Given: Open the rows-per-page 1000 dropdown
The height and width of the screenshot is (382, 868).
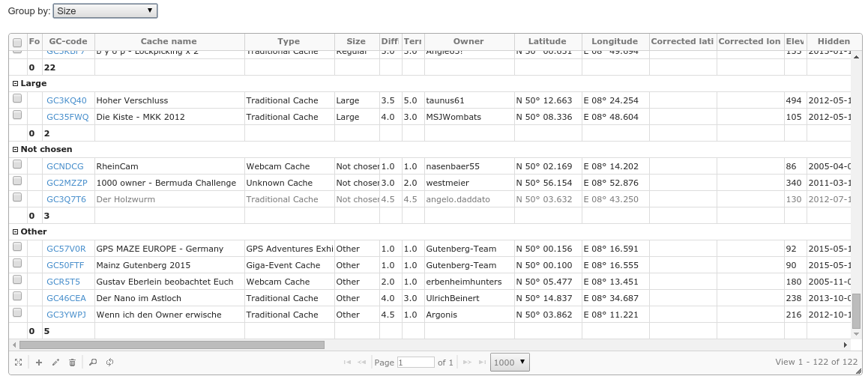Looking at the screenshot, I should click(x=510, y=363).
